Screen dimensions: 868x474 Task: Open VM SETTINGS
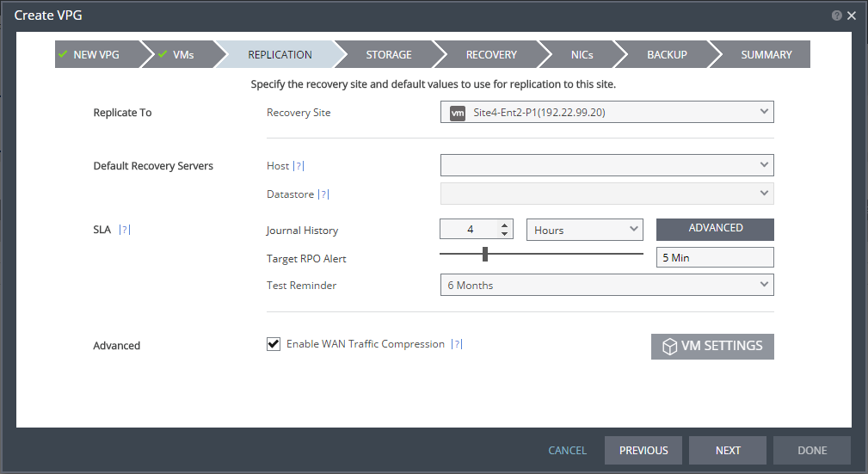coord(712,346)
